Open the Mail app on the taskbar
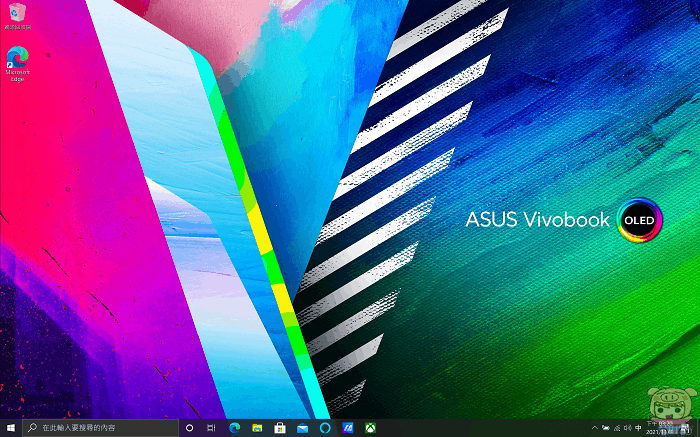 (x=302, y=428)
